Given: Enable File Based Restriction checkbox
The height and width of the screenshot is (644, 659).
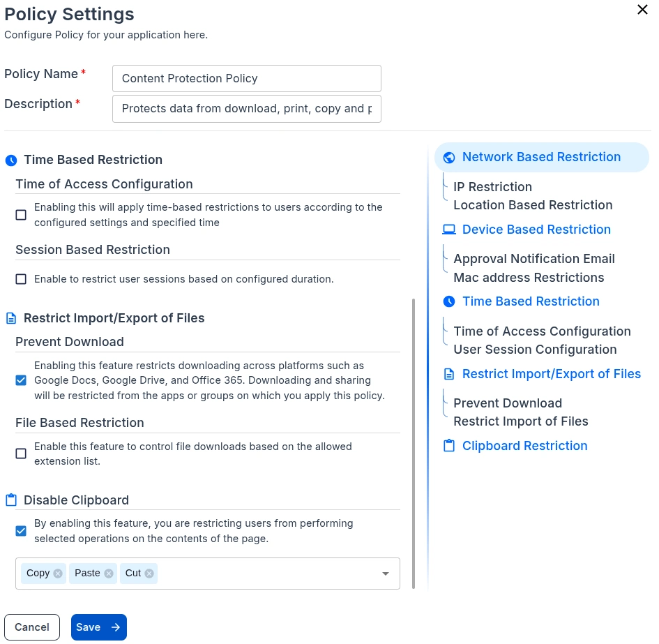Looking at the screenshot, I should (21, 454).
